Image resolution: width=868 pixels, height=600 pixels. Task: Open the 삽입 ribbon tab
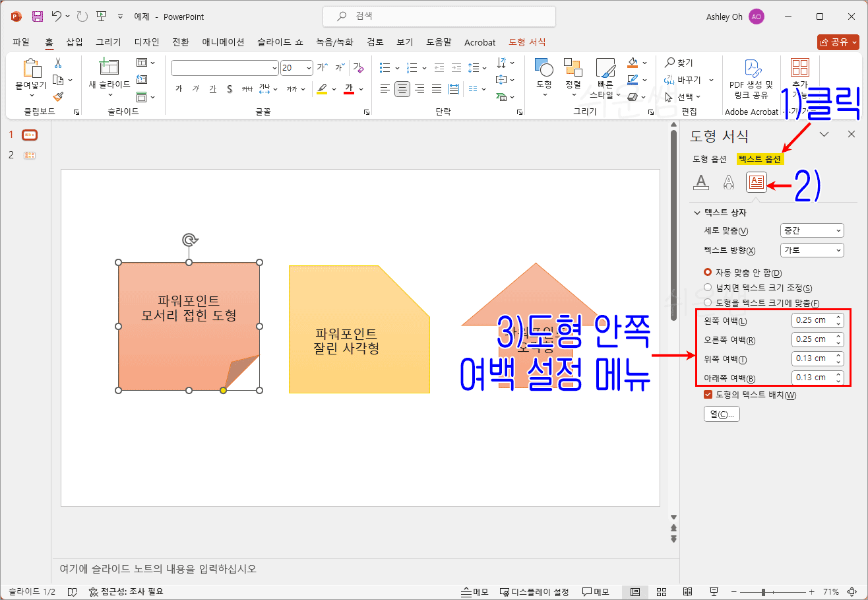(x=75, y=42)
